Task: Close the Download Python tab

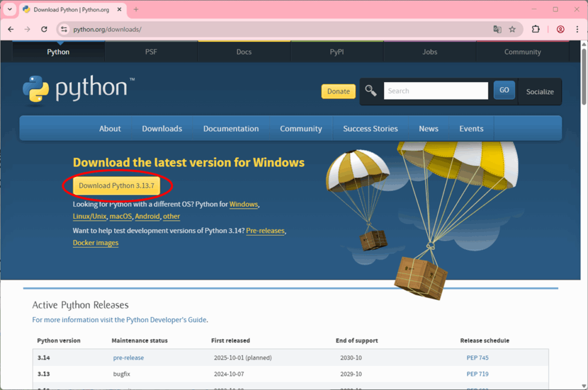Action: 119,9
